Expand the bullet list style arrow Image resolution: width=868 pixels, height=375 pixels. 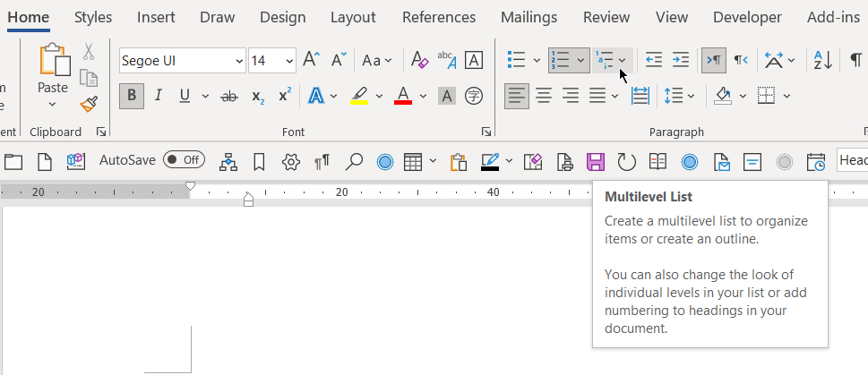pos(537,60)
